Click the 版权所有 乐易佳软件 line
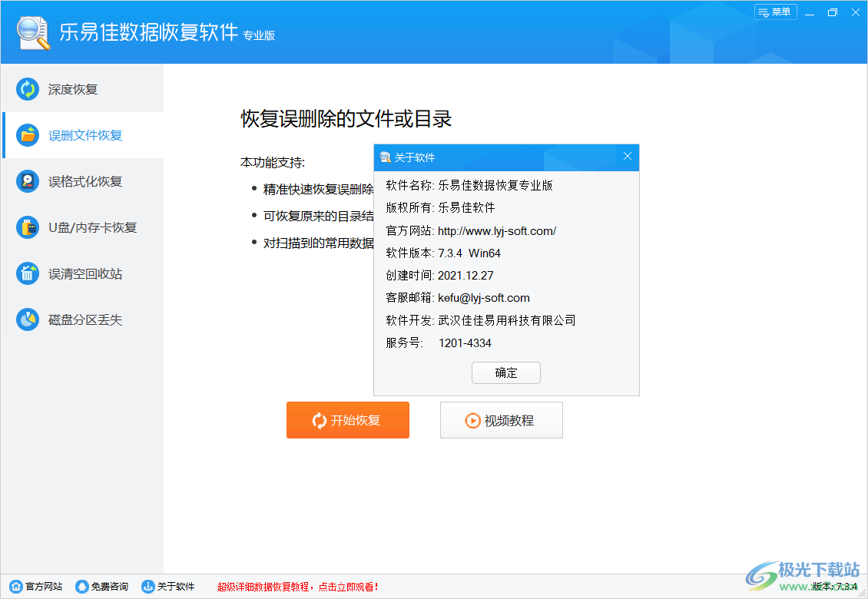This screenshot has width=868, height=599. coord(441,207)
